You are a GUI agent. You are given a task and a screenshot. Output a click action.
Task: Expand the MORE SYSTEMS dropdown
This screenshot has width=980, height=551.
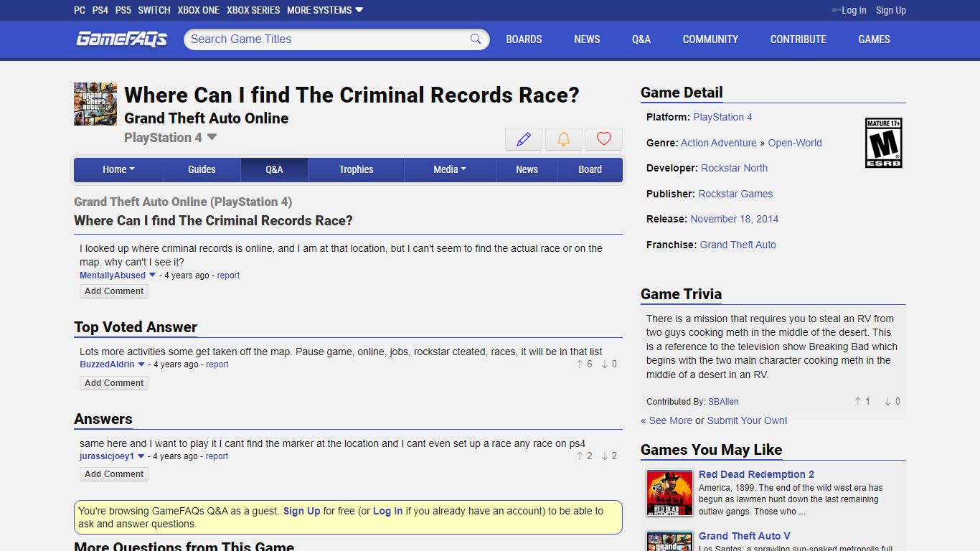click(325, 10)
